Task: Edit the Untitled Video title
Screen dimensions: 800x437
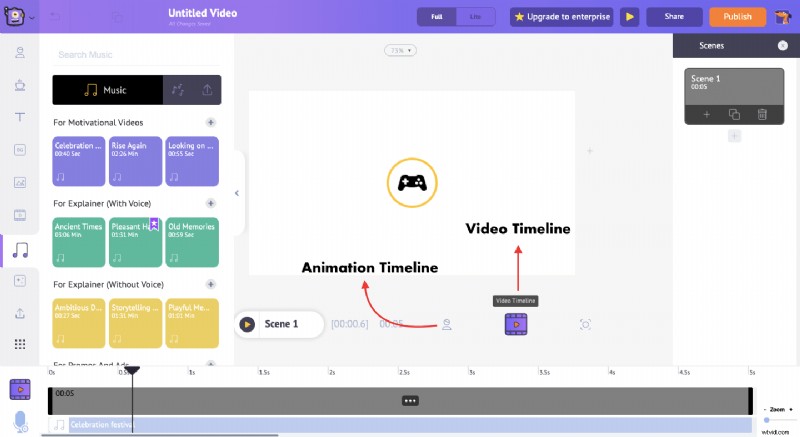Action: click(203, 13)
